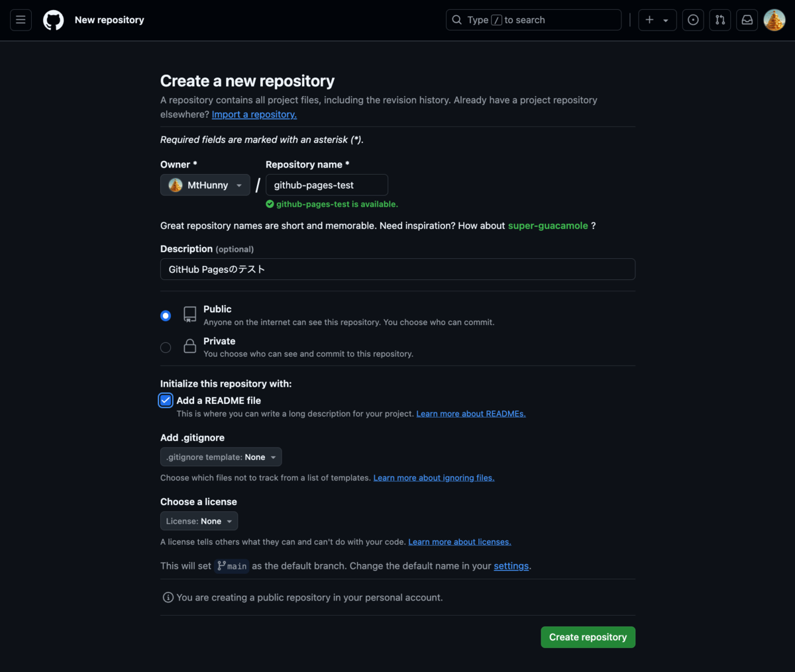The height and width of the screenshot is (672, 795).
Task: Open the Import a repository link
Action: coord(254,114)
